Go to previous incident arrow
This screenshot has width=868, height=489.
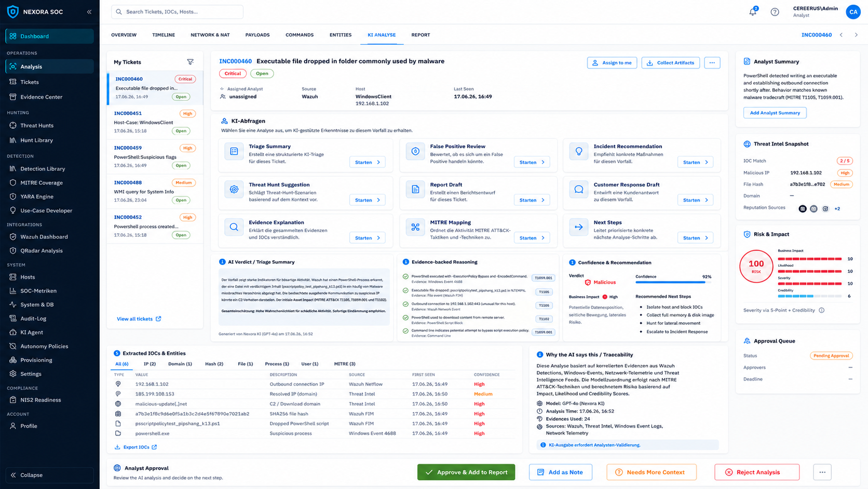coord(842,35)
